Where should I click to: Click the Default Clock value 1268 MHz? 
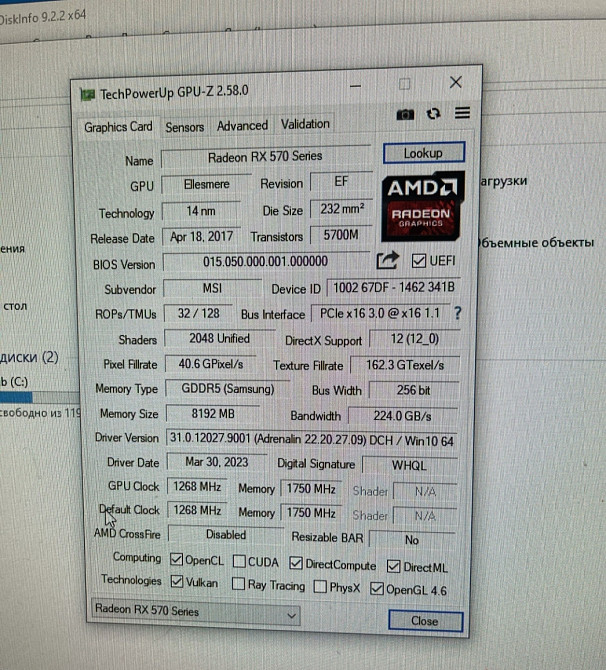click(197, 510)
